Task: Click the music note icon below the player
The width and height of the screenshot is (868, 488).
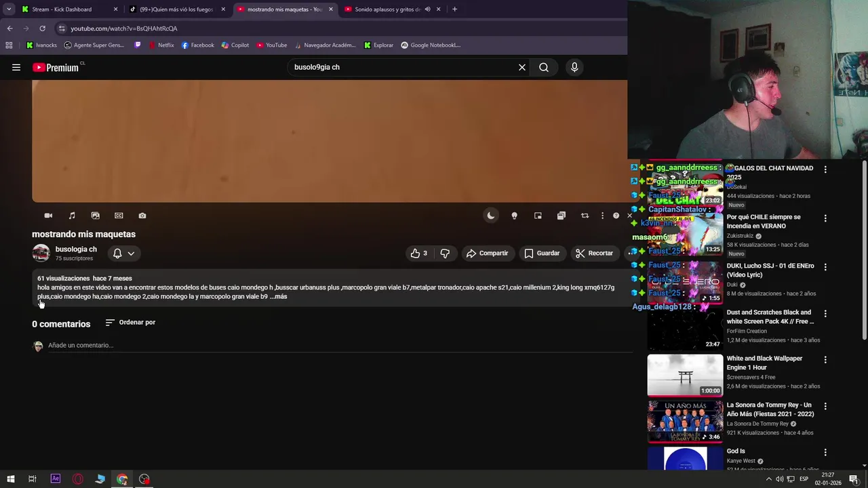Action: click(x=72, y=216)
